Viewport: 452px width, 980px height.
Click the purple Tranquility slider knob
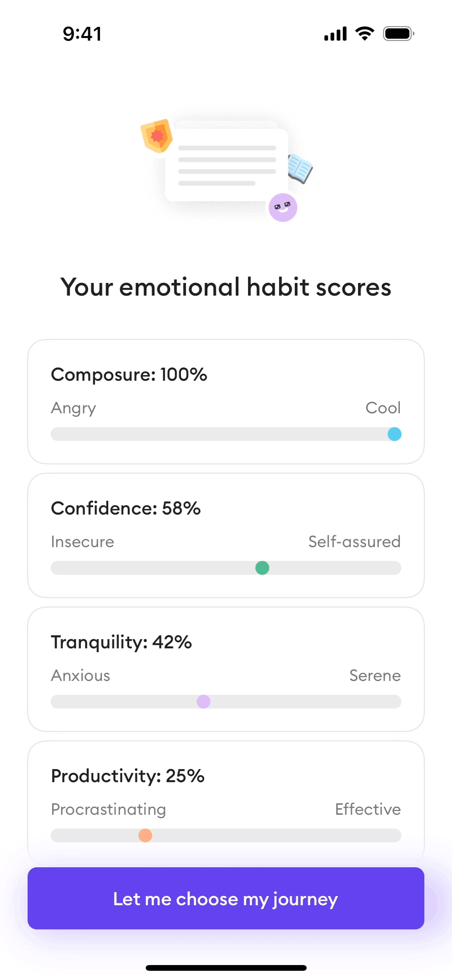(203, 702)
